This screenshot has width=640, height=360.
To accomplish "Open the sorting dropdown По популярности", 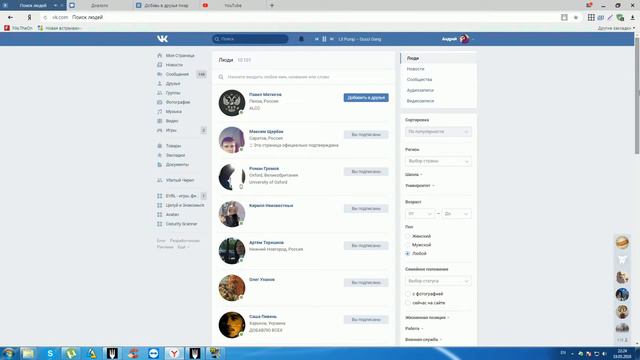I will pos(438,131).
